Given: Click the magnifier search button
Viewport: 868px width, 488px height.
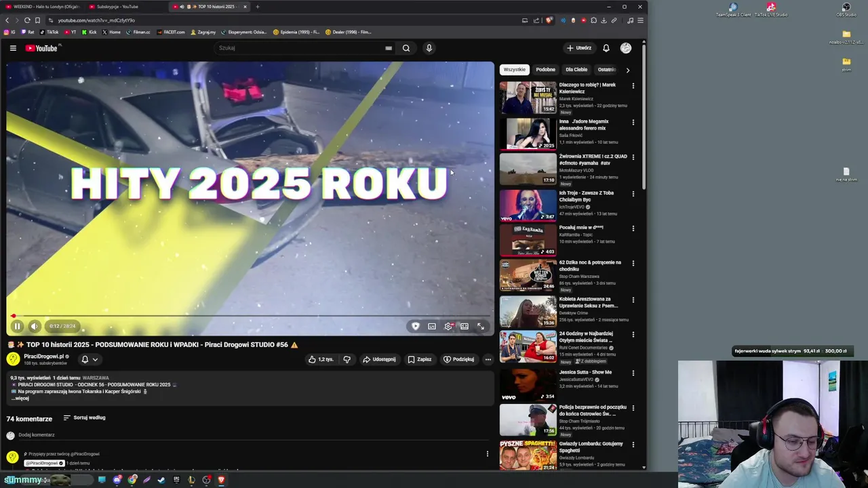Looking at the screenshot, I should (406, 48).
